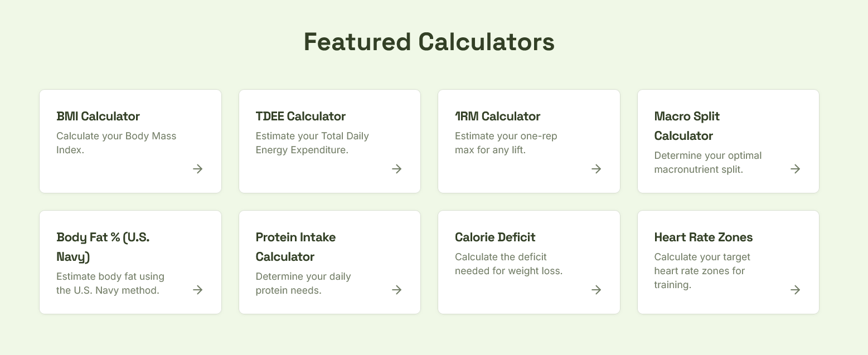Click the arrow icon on the 1RM Calculator card
This screenshot has height=355, width=868.
pos(596,169)
